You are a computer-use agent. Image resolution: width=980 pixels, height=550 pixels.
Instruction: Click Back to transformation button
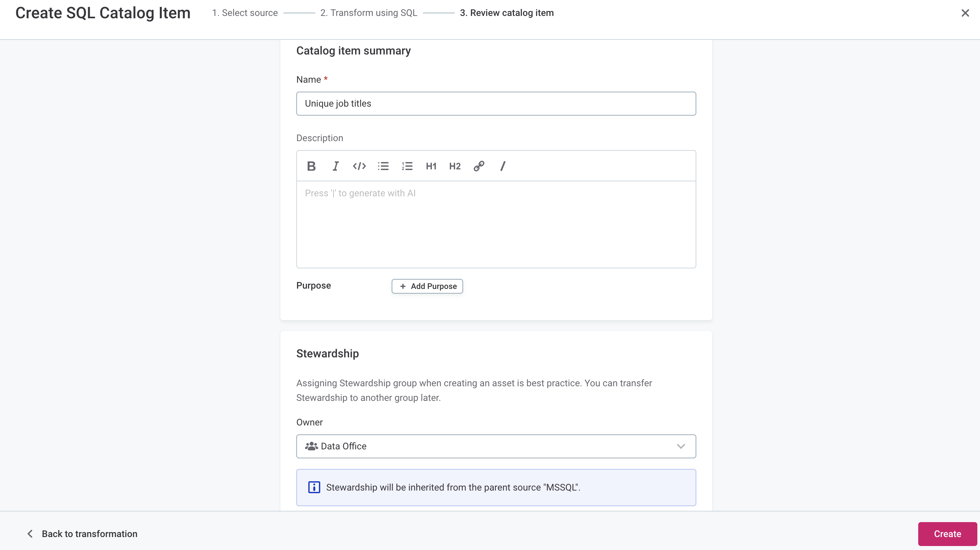pos(81,534)
